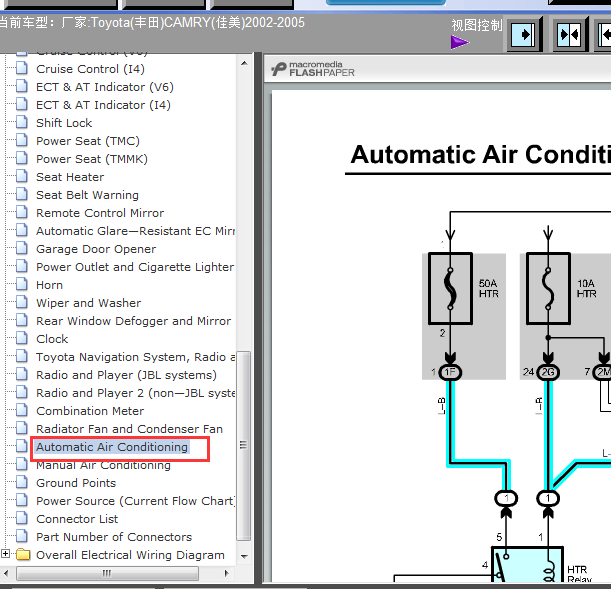Click the page icon beside Seat Heater

click(22, 176)
